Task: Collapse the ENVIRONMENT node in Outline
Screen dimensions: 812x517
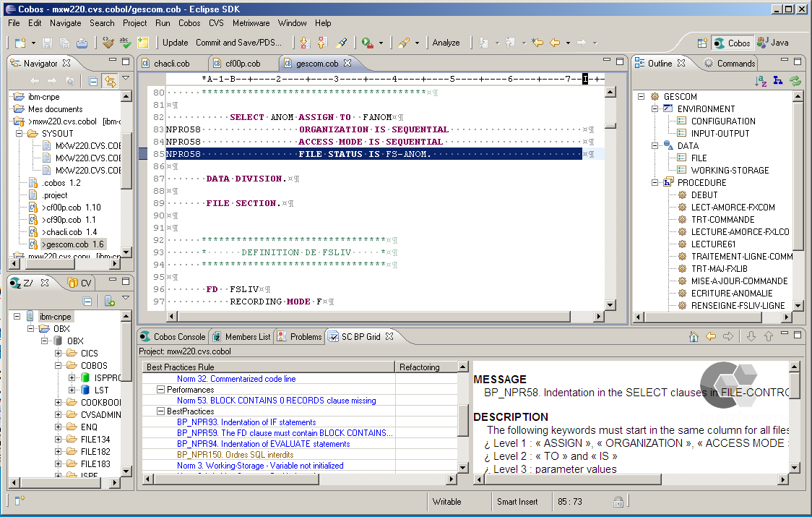Action: click(x=655, y=109)
